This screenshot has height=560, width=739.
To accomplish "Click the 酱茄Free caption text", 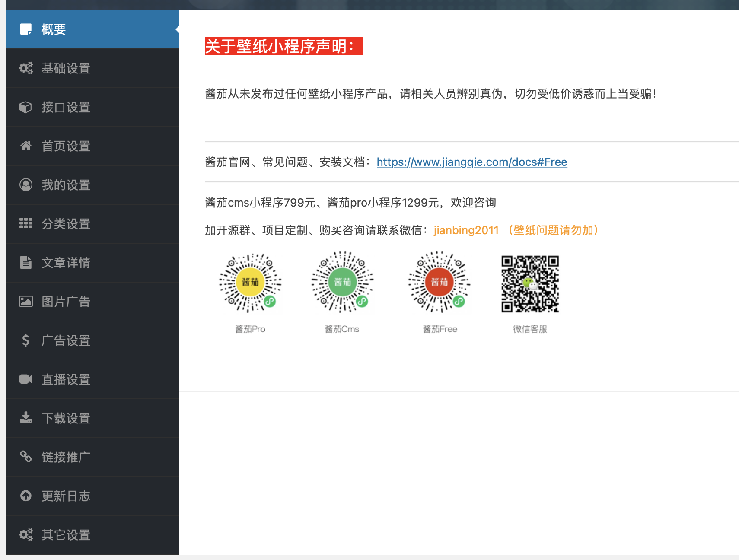I will 440,329.
